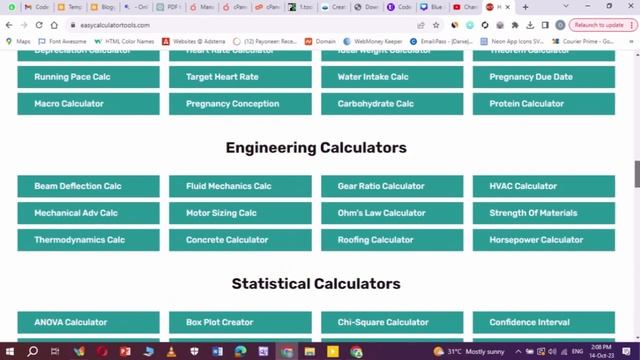Viewport: 640px width, 360px height.
Task: Open the weather widget showing 31°C
Action: (x=469, y=351)
